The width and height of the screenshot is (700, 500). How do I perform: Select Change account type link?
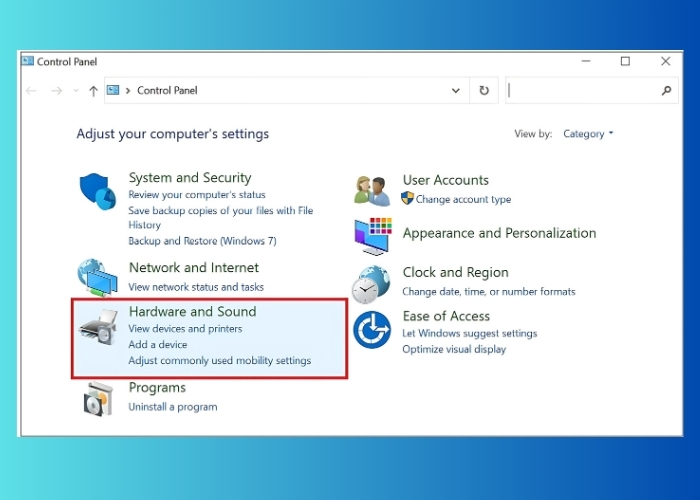point(463,199)
